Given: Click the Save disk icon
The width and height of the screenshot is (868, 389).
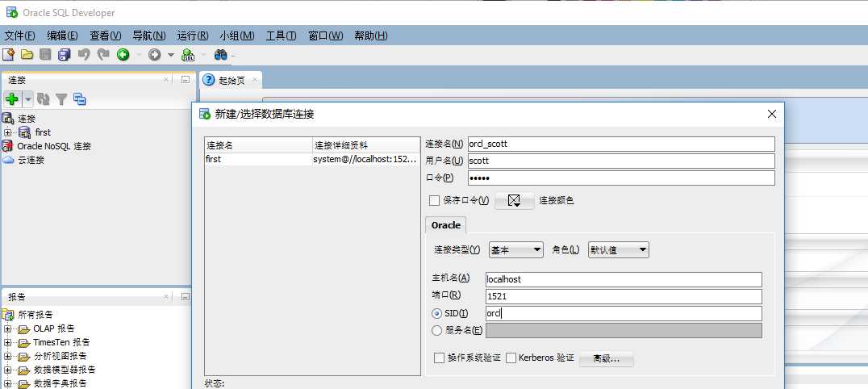Looking at the screenshot, I should coord(45,54).
